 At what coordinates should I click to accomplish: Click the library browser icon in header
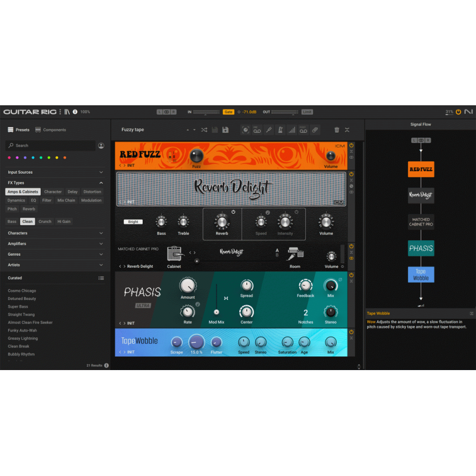67,112
